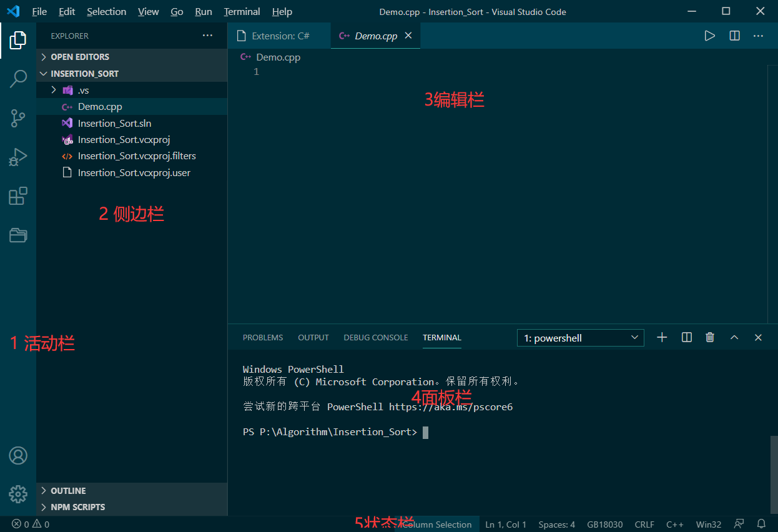Maximize the panel with up chevron

pyautogui.click(x=734, y=337)
